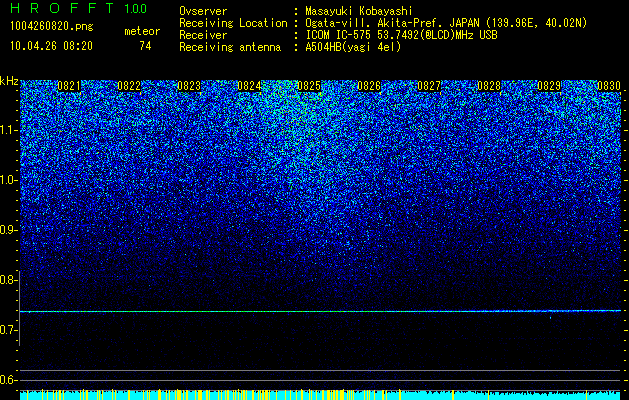Click the 0826 time marker
The image size is (629, 400).
(369, 86)
